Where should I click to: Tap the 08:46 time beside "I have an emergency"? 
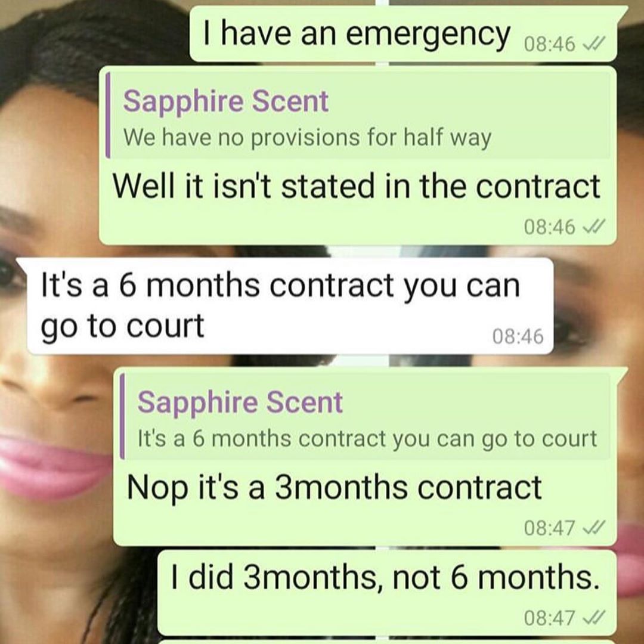[x=550, y=44]
